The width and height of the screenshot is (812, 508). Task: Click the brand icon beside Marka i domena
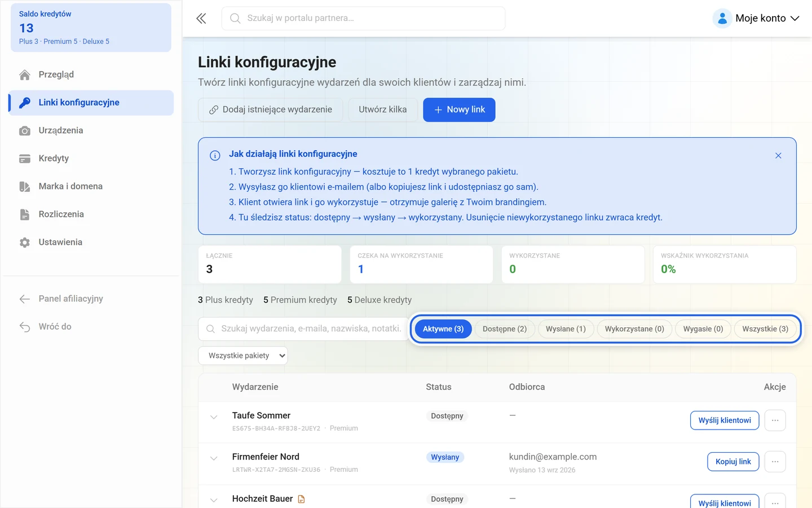[x=25, y=187]
